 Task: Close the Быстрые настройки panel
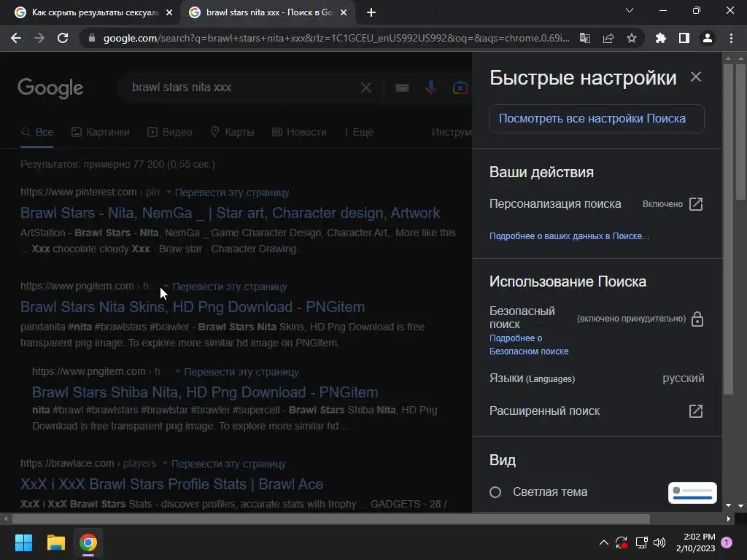(696, 77)
